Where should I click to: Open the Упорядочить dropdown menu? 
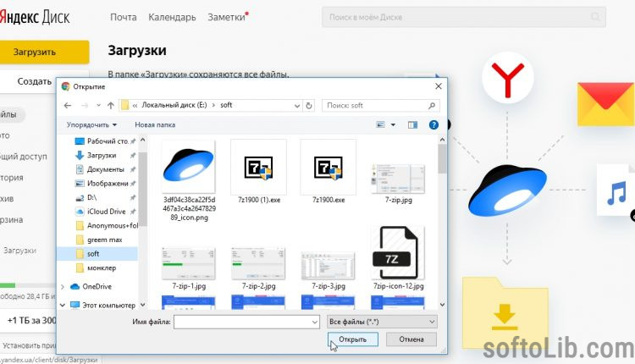[x=91, y=124]
